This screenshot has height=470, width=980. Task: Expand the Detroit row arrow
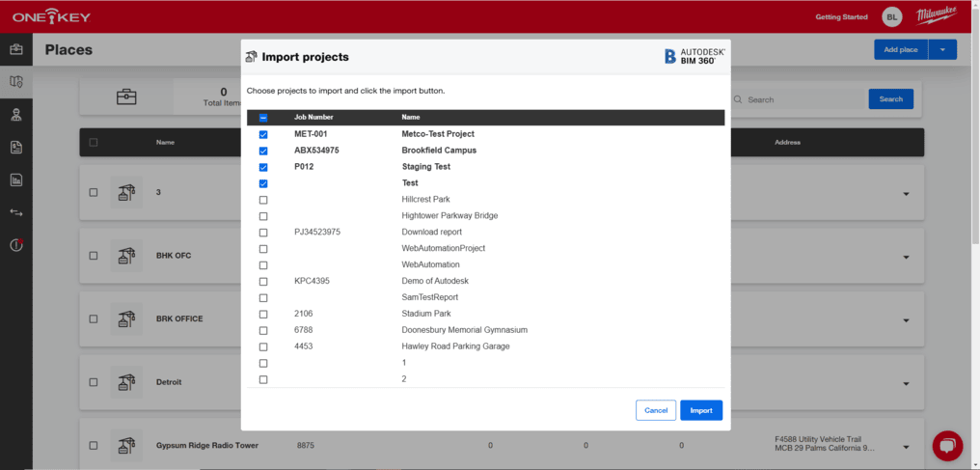tap(907, 384)
